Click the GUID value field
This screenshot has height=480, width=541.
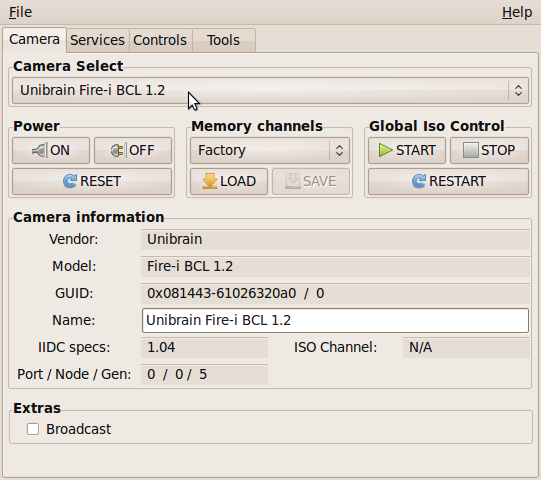[335, 294]
